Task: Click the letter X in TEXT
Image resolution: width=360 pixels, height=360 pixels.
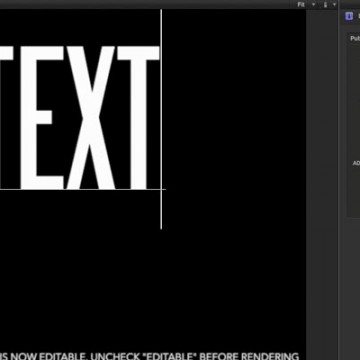Action: (91, 118)
